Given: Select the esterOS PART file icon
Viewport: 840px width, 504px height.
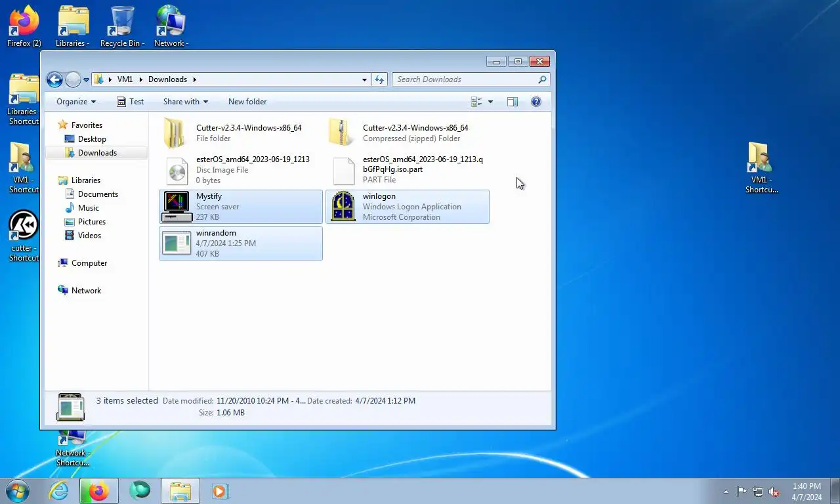Looking at the screenshot, I should [x=343, y=171].
